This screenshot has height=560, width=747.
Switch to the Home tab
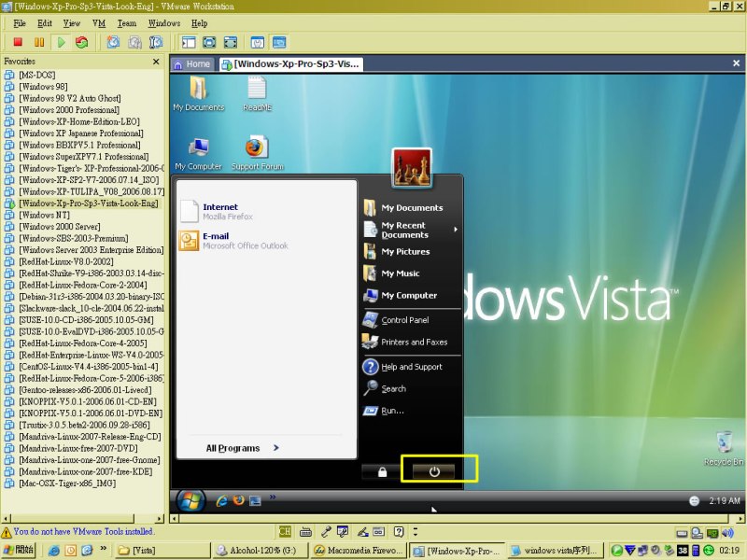coord(192,63)
